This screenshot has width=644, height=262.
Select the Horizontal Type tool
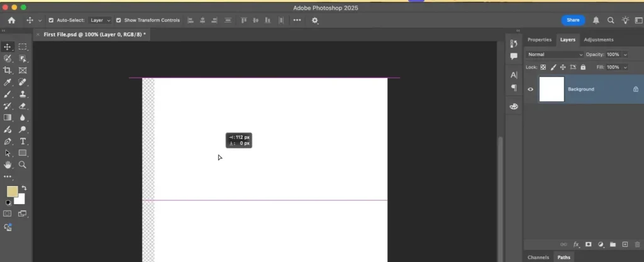23,141
